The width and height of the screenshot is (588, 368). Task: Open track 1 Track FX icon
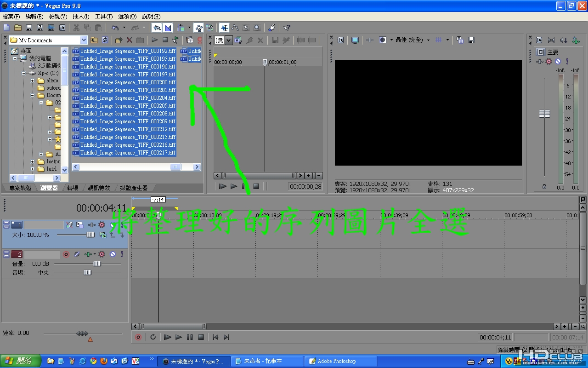click(x=92, y=225)
